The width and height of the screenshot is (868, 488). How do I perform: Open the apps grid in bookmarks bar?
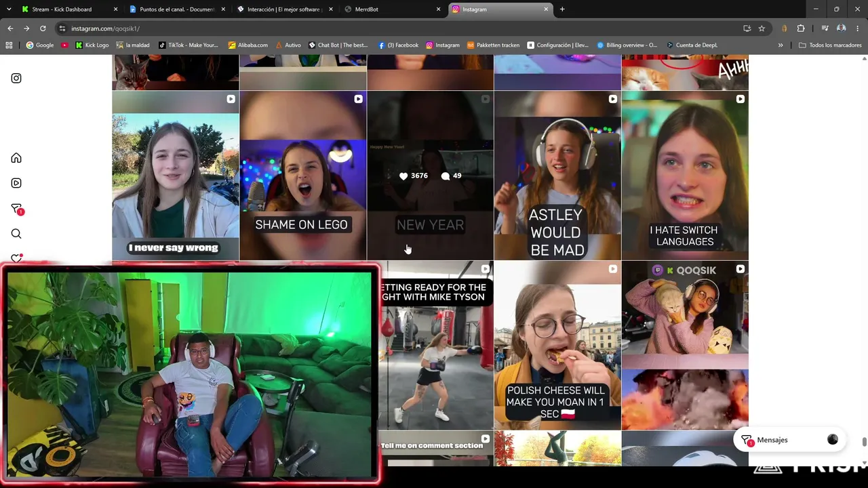[x=9, y=45]
